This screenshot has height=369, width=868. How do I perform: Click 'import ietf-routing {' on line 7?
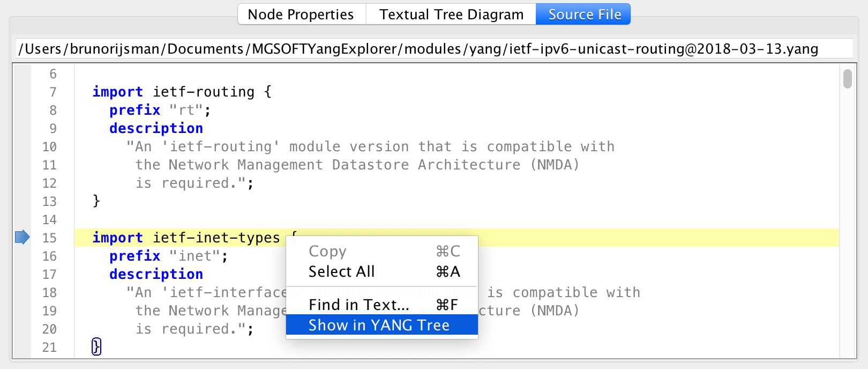click(182, 92)
